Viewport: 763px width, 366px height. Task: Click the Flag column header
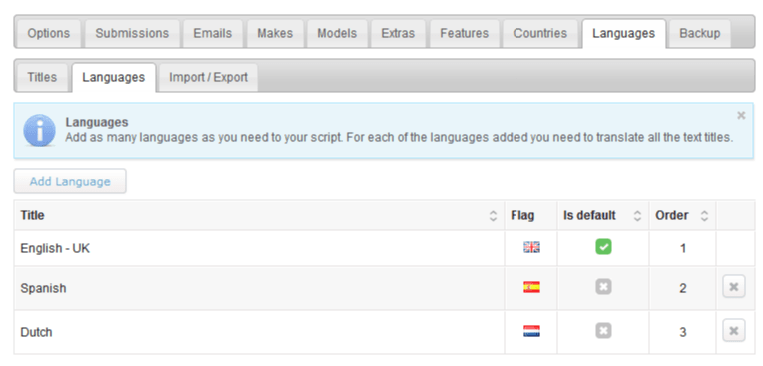coord(531,216)
